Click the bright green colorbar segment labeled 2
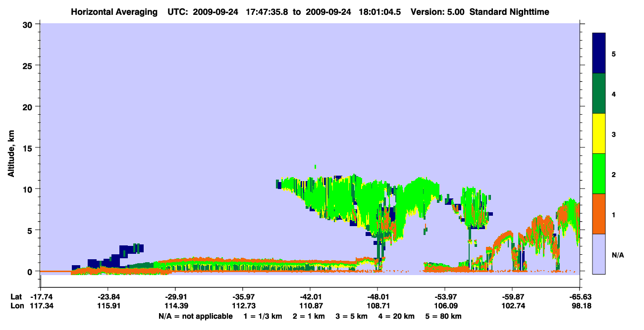The image size is (644, 330). [599, 174]
